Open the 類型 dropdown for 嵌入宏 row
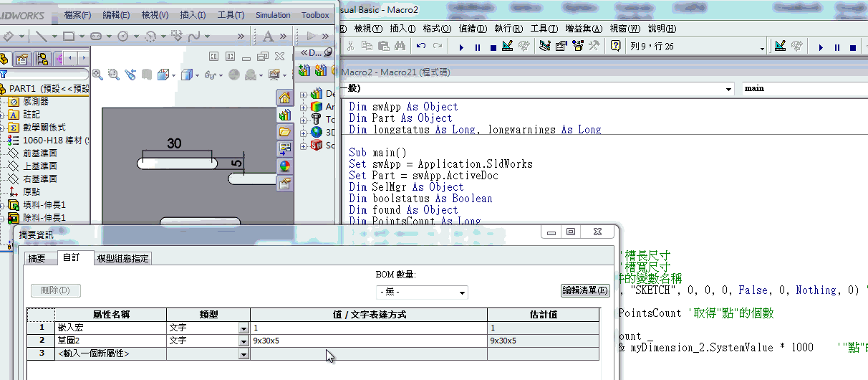Image resolution: width=868 pixels, height=380 pixels. [x=244, y=328]
